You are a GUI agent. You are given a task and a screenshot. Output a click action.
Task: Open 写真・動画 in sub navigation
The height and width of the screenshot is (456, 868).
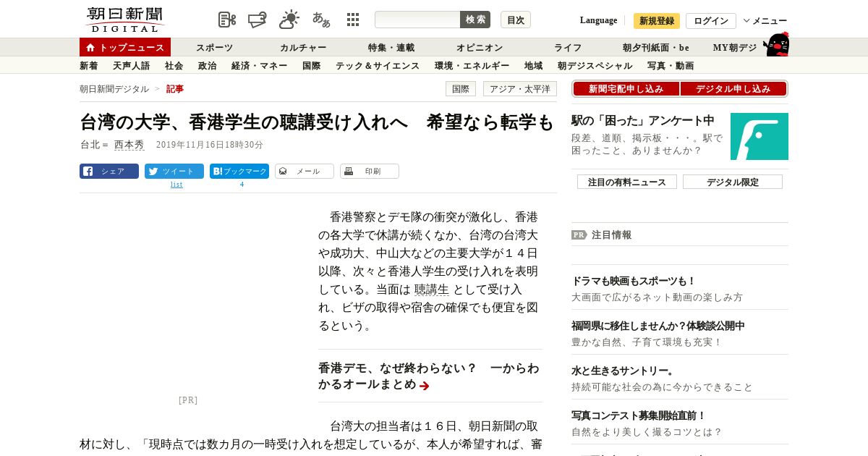tap(671, 66)
